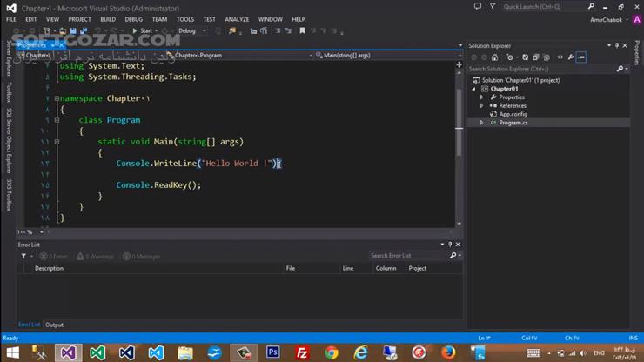Click the Search Error List field
Image resolution: width=644 pixels, height=362 pixels.
pos(409,256)
